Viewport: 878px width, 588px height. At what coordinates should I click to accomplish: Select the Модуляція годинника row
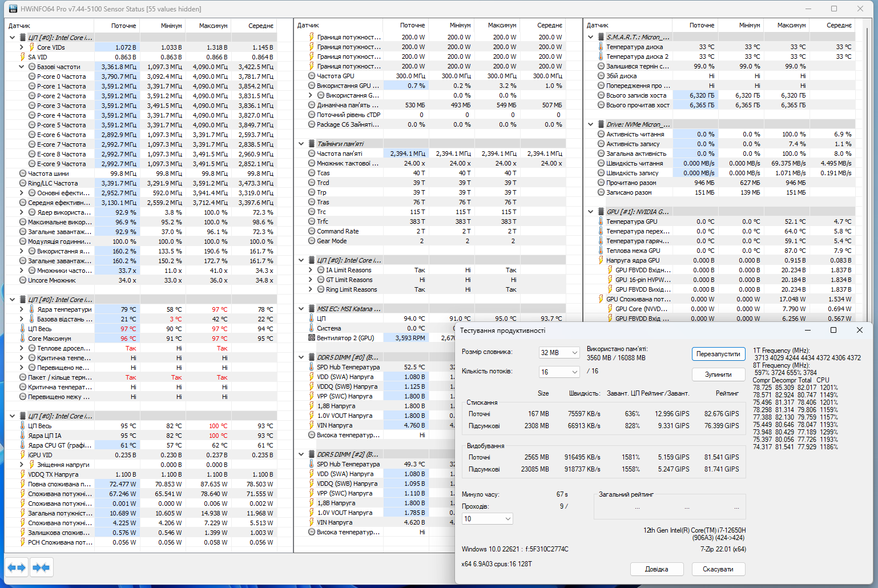141,241
